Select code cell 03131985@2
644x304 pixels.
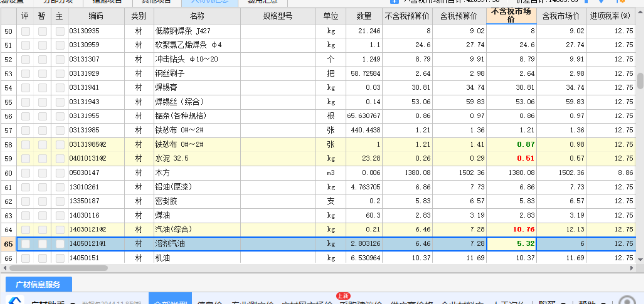pos(96,145)
